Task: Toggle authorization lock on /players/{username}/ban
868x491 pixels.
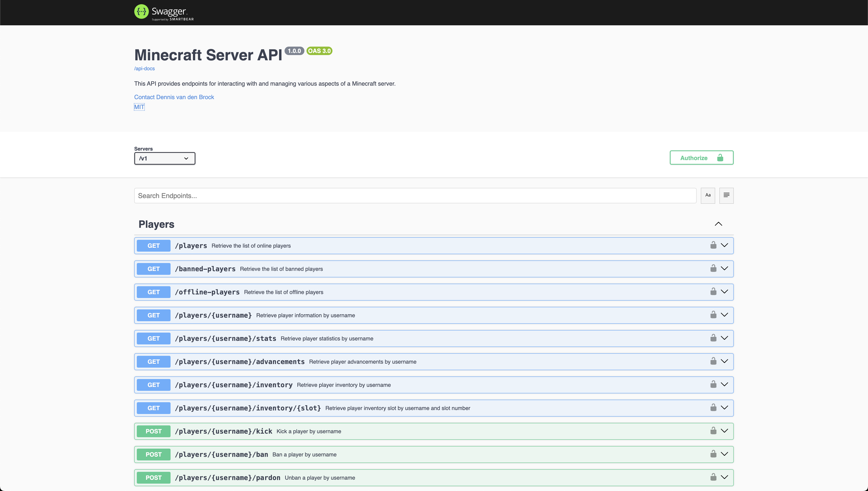Action: tap(713, 454)
